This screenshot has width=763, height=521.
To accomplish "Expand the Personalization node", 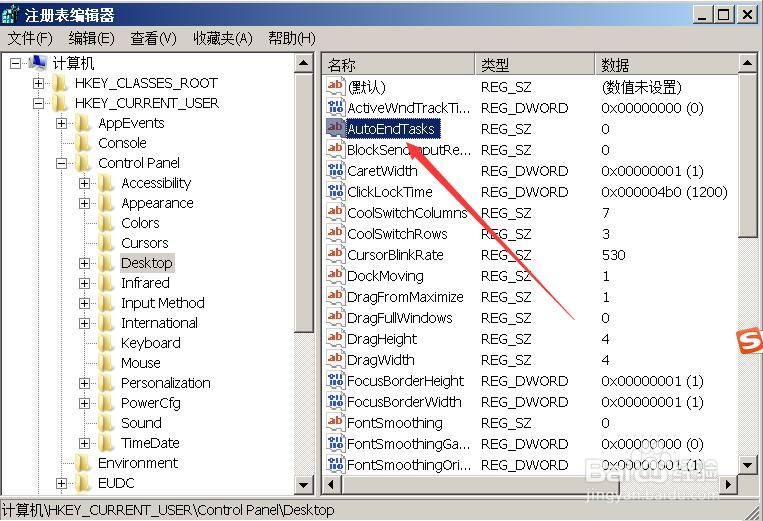I will pos(84,383).
